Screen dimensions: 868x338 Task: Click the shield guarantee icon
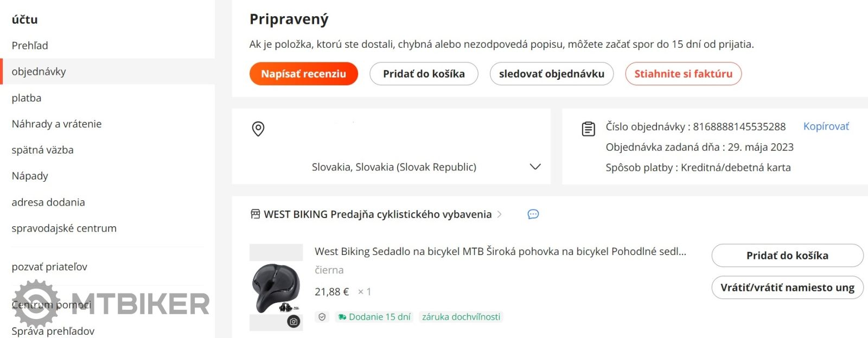(322, 317)
